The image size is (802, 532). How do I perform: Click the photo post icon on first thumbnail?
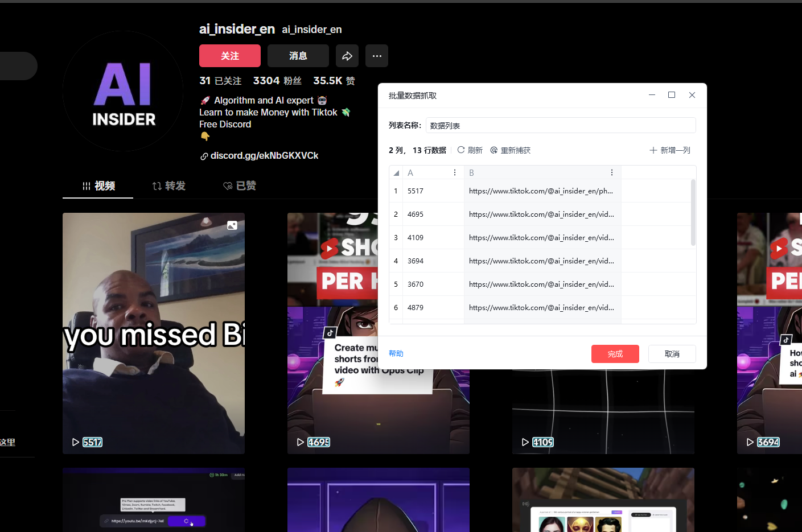(232, 225)
